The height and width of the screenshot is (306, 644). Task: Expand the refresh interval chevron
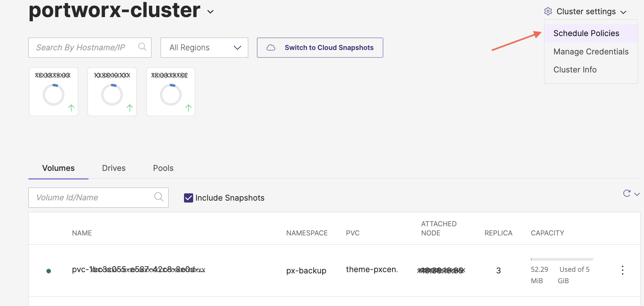[637, 194]
